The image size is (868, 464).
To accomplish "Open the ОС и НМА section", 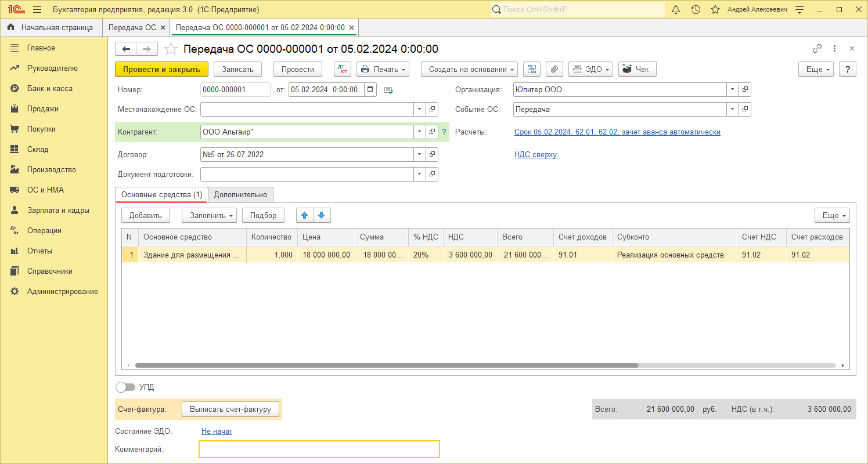I will [45, 190].
